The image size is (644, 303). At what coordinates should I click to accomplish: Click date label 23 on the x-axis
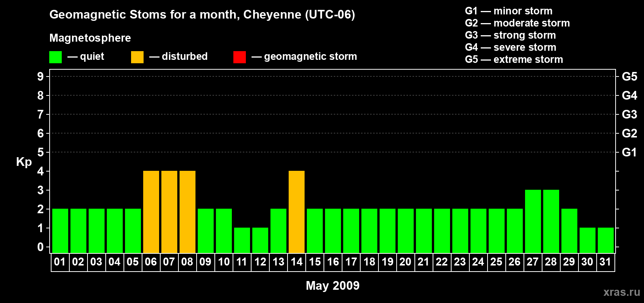pos(460,262)
